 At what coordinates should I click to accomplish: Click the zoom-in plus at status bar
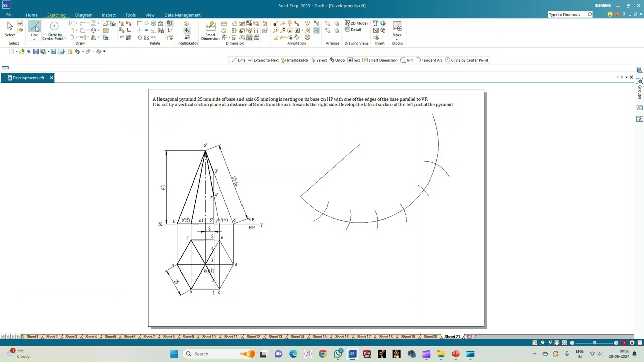[x=616, y=343]
